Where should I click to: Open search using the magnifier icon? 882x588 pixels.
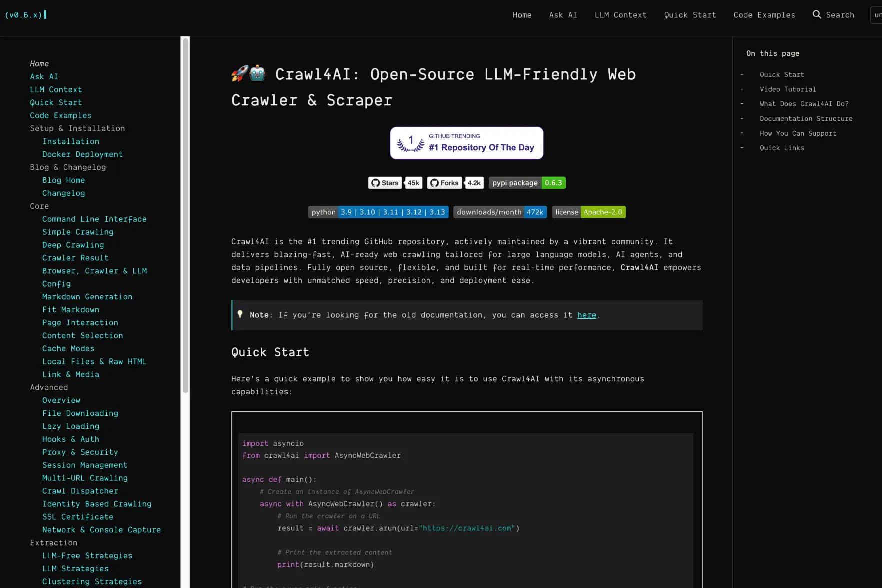pyautogui.click(x=817, y=15)
